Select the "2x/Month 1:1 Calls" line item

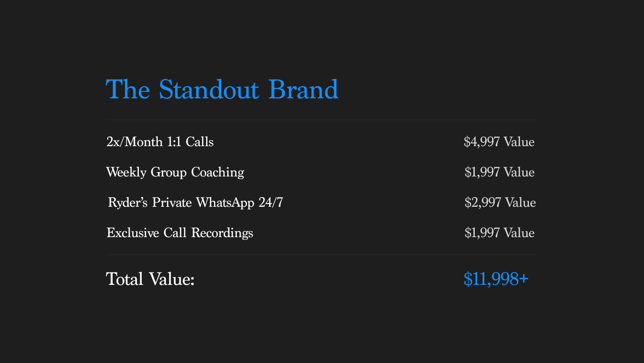coord(160,142)
